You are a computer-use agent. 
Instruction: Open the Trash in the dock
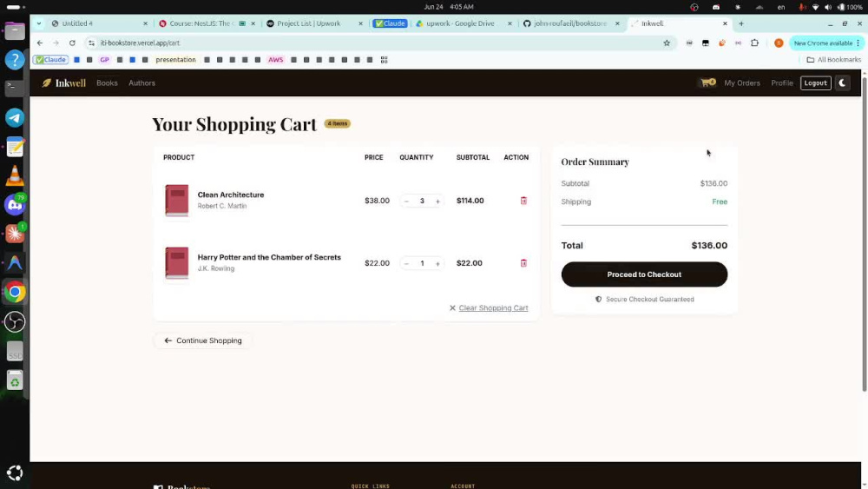(15, 380)
